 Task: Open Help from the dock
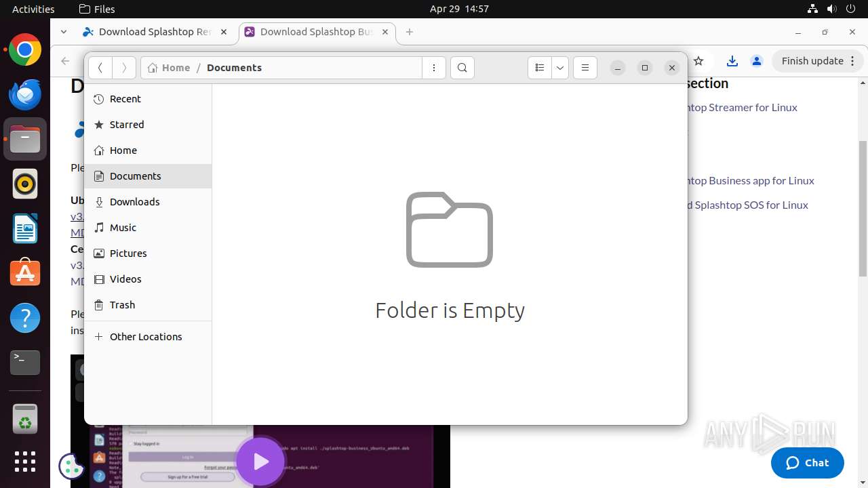tap(25, 318)
